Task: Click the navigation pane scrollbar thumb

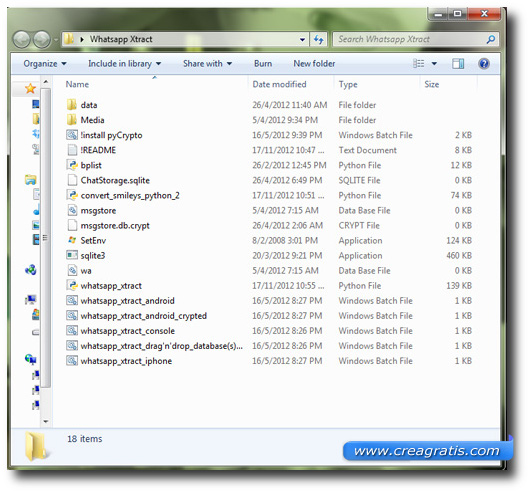Action: [x=46, y=238]
